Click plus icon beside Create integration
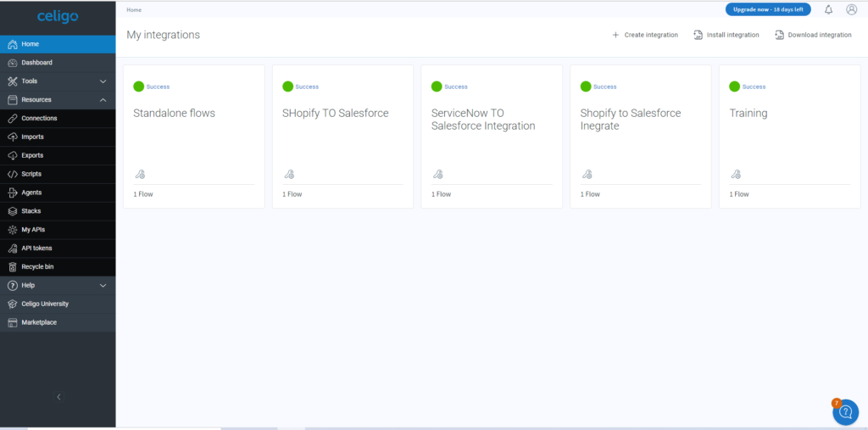868x430 pixels. point(615,35)
